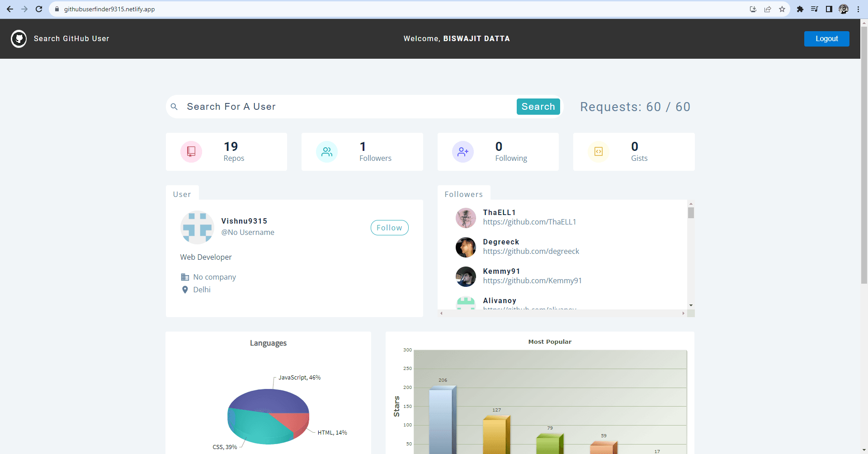868x454 pixels.
Task: Follow the user Vishnu9315
Action: coord(389,228)
